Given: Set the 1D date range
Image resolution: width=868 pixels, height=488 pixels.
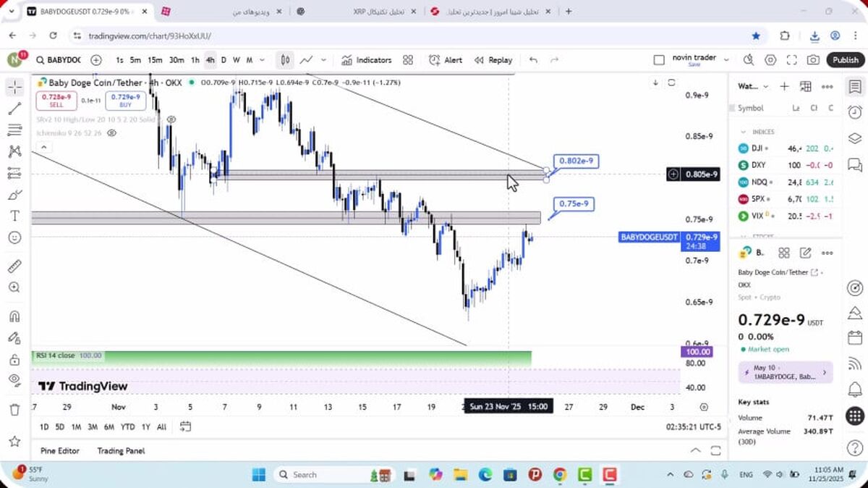Looking at the screenshot, I should [x=44, y=426].
